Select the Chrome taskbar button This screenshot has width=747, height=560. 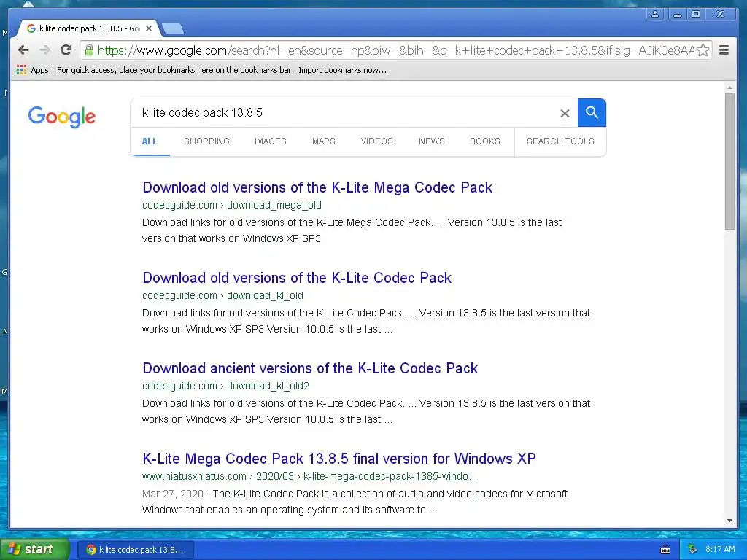[x=136, y=550]
